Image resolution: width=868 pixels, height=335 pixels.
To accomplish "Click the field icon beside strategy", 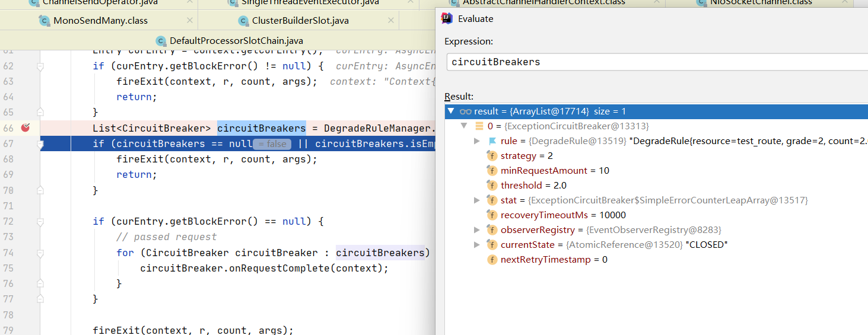I will point(492,156).
